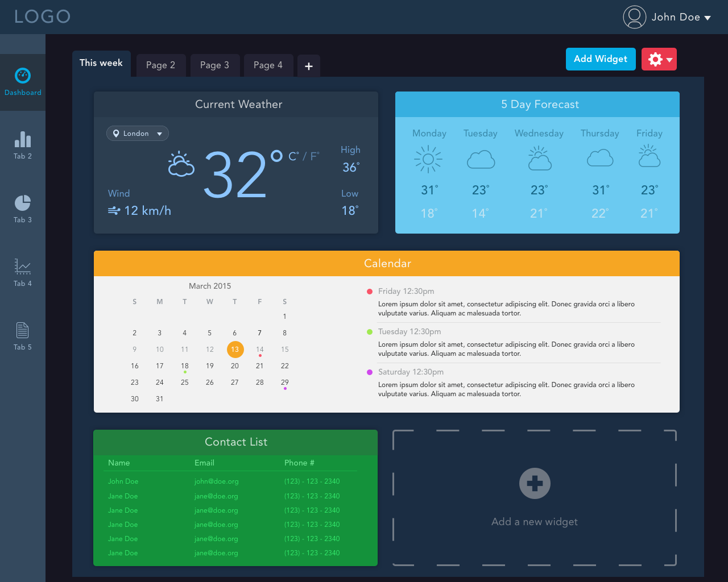Viewport: 728px width, 582px height.
Task: Click the March 2015 calendar heading
Action: (210, 286)
